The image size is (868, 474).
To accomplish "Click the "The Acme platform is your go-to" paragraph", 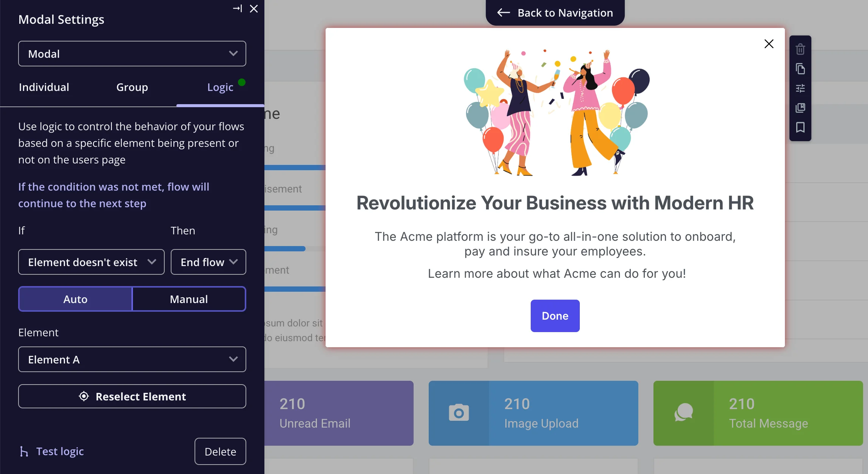I will click(555, 244).
